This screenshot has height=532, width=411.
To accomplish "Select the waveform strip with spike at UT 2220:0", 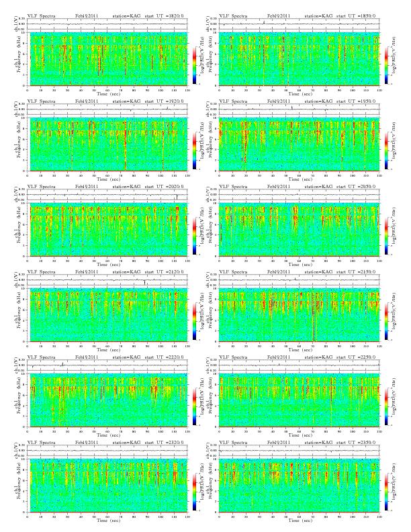I will click(107, 365).
